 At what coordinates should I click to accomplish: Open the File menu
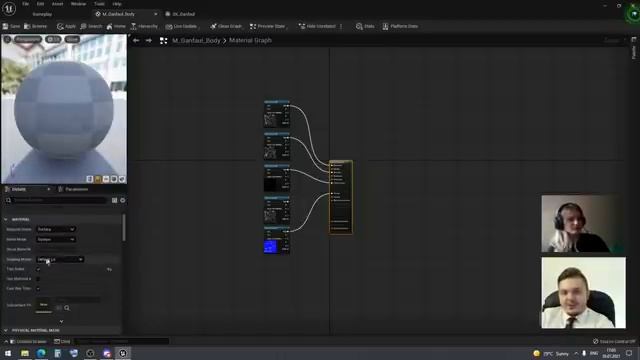[25, 4]
